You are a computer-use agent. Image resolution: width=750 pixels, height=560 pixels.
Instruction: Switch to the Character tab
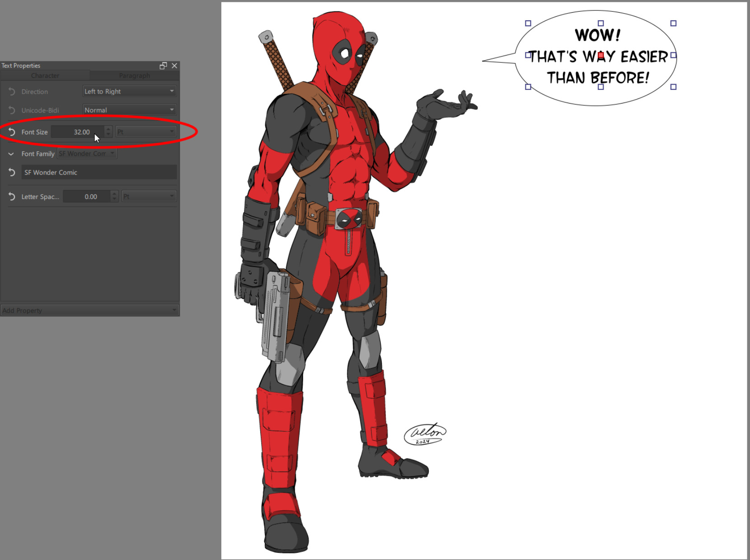pyautogui.click(x=45, y=75)
